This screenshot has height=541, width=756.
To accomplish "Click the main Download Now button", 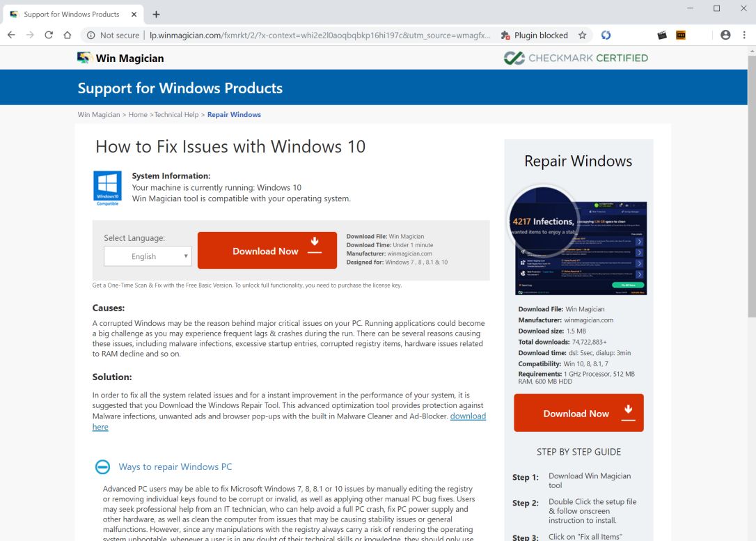I will (x=267, y=250).
